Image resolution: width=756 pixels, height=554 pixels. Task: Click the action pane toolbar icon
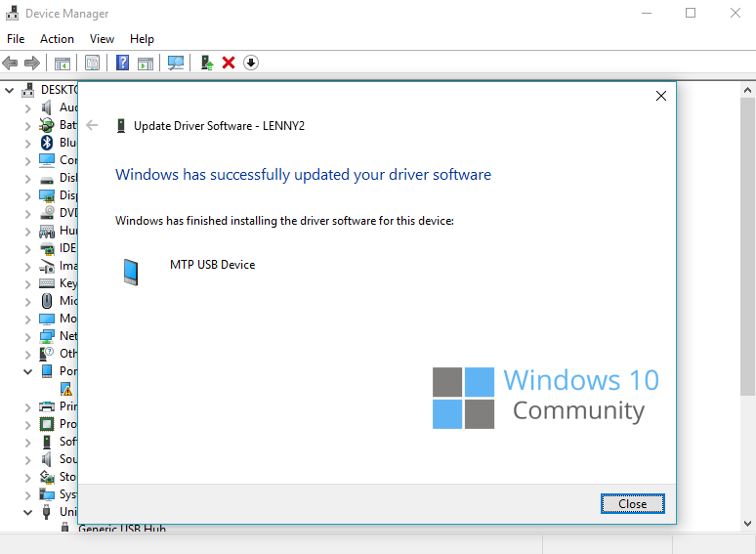tap(146, 63)
